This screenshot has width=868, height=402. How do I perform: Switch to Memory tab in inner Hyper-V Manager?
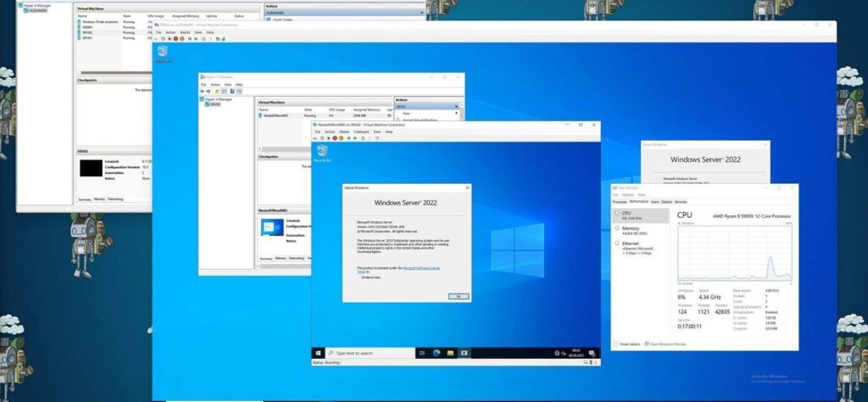pos(281,258)
